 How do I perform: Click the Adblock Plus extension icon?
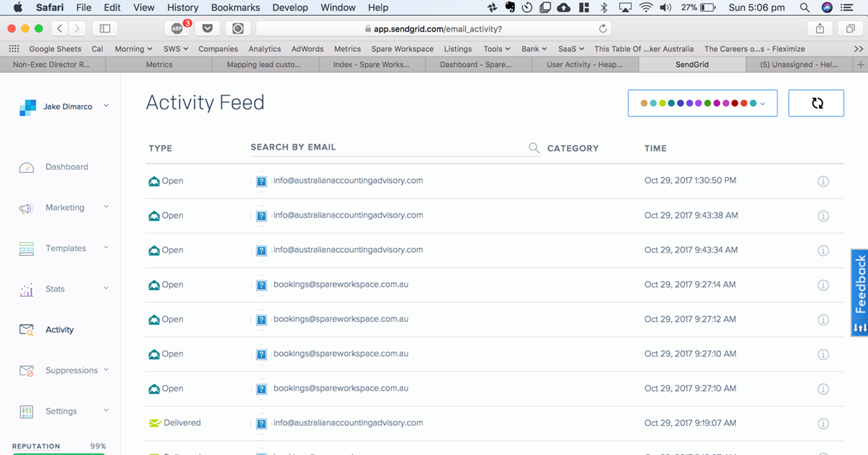pos(177,28)
